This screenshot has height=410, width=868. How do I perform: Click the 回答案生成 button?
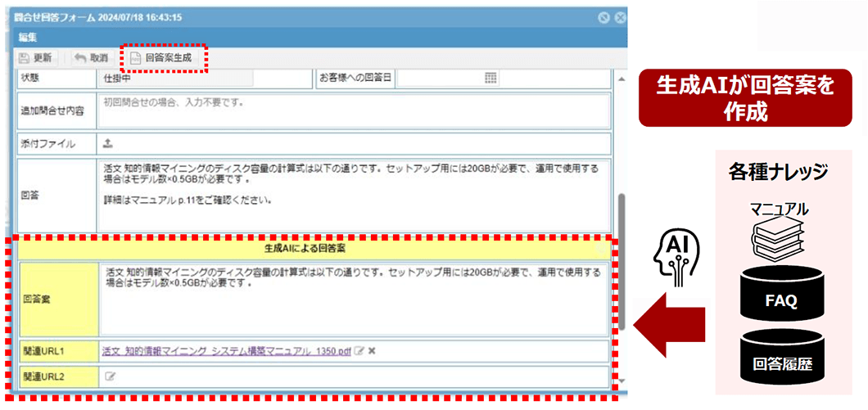[163, 58]
